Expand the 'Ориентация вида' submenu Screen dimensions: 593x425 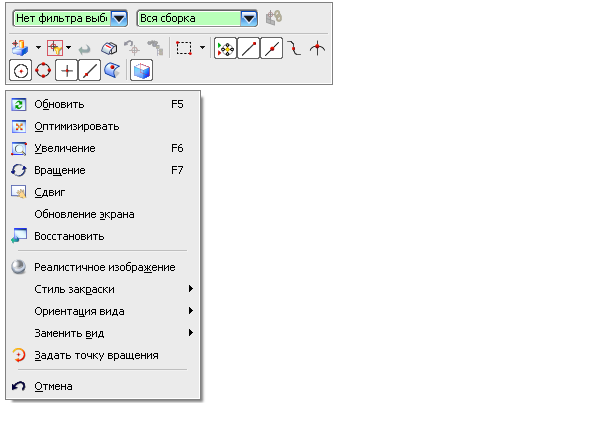(x=103, y=311)
